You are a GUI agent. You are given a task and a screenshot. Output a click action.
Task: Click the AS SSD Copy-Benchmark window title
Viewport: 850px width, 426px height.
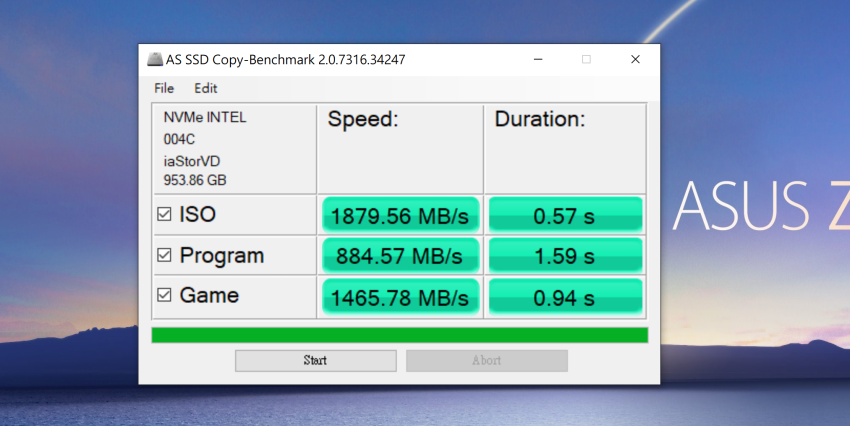(286, 59)
